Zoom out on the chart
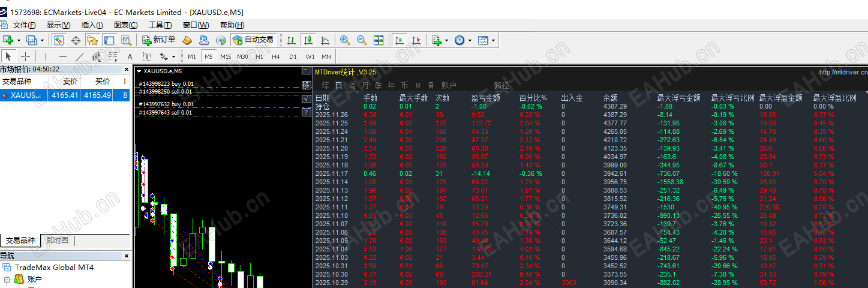This screenshot has width=868, height=288. click(362, 40)
